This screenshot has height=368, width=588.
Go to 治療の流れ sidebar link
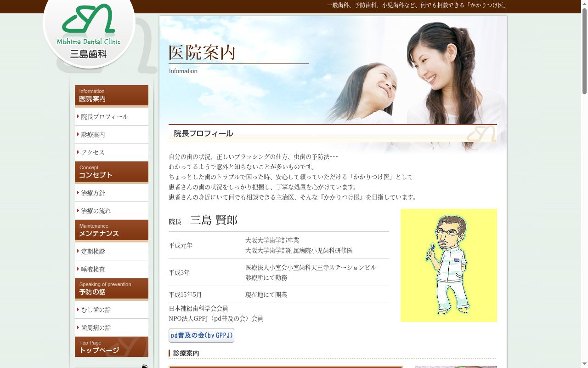[x=112, y=211]
